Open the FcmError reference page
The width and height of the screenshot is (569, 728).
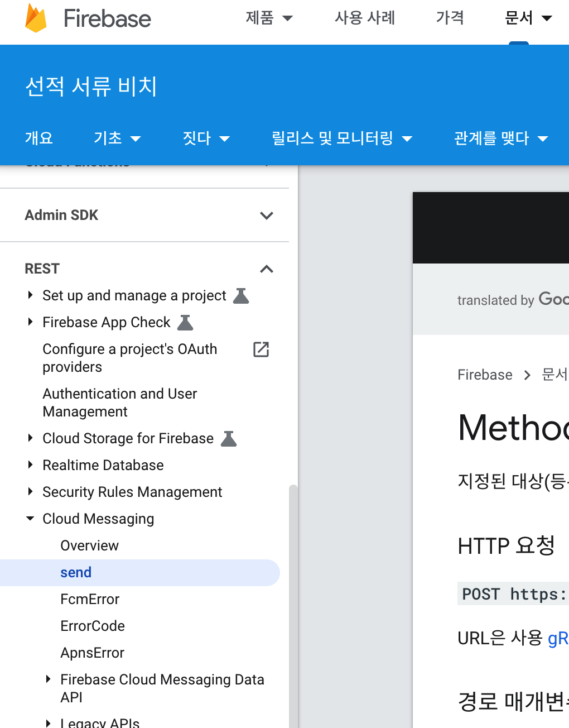pyautogui.click(x=90, y=599)
